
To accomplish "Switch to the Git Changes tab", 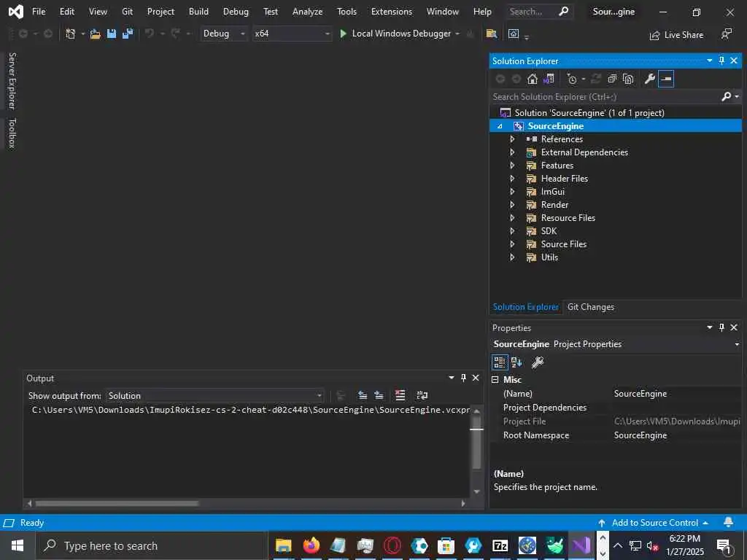I will (591, 307).
